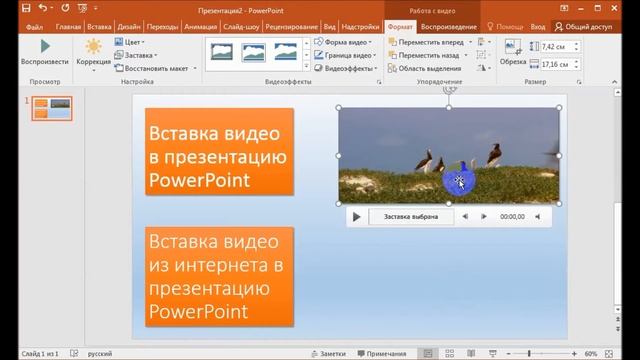Fit slide to current window icon
This screenshot has height=360, width=640.
(x=609, y=354)
